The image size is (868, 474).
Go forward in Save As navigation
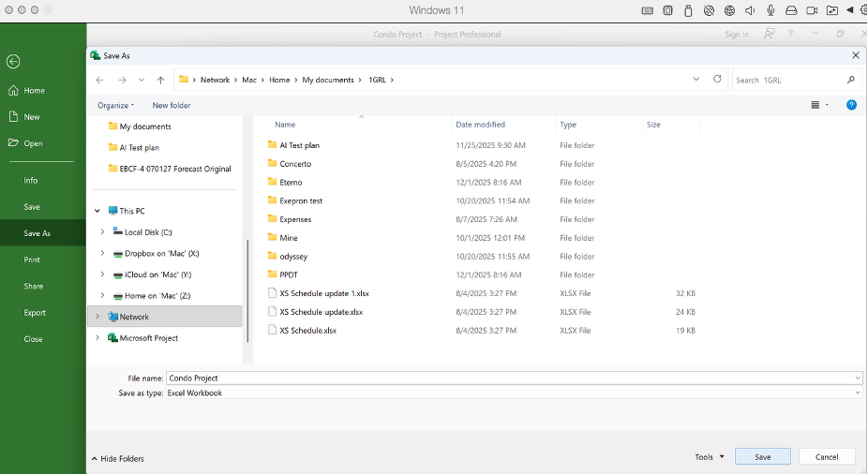[122, 81]
